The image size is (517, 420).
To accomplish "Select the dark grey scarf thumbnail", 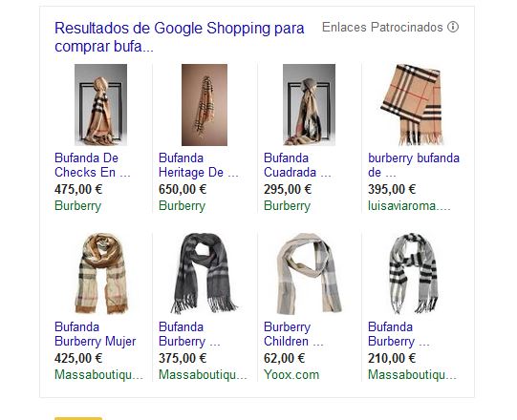I will [205, 273].
